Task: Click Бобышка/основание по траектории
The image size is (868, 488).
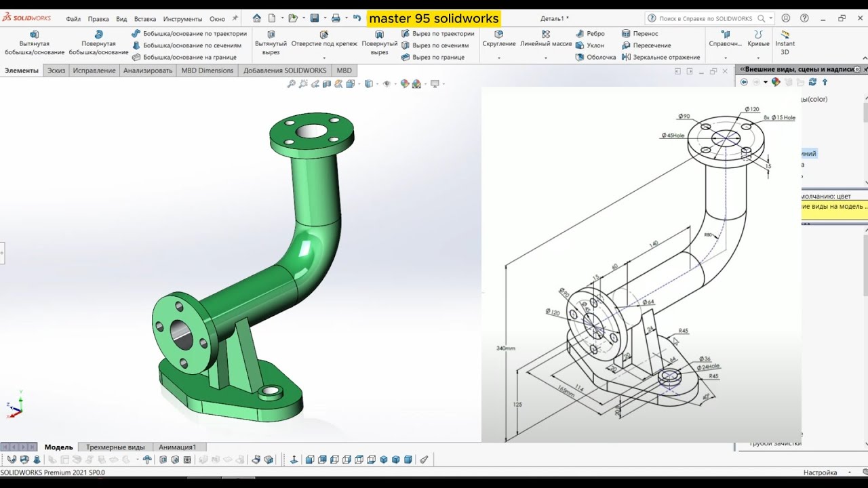Action: click(189, 33)
